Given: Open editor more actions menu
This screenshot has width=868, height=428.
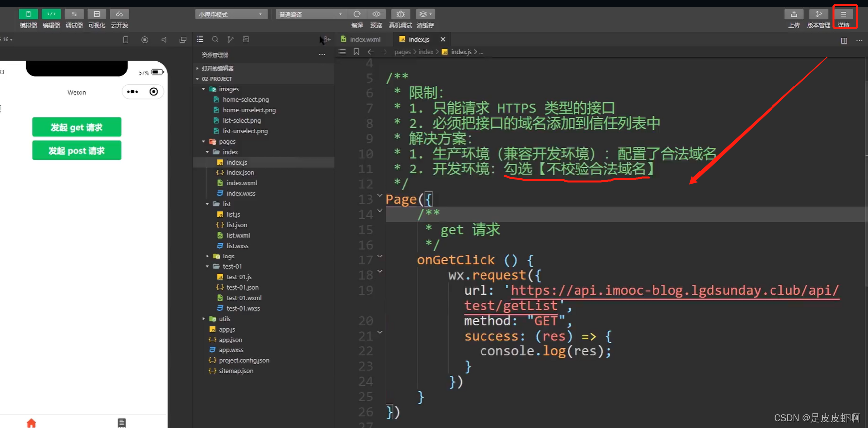Looking at the screenshot, I should [x=859, y=41].
